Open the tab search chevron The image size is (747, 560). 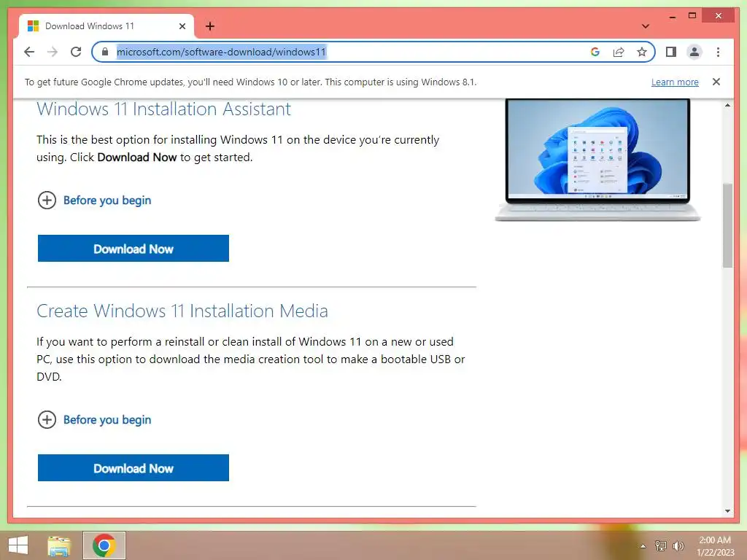(645, 26)
